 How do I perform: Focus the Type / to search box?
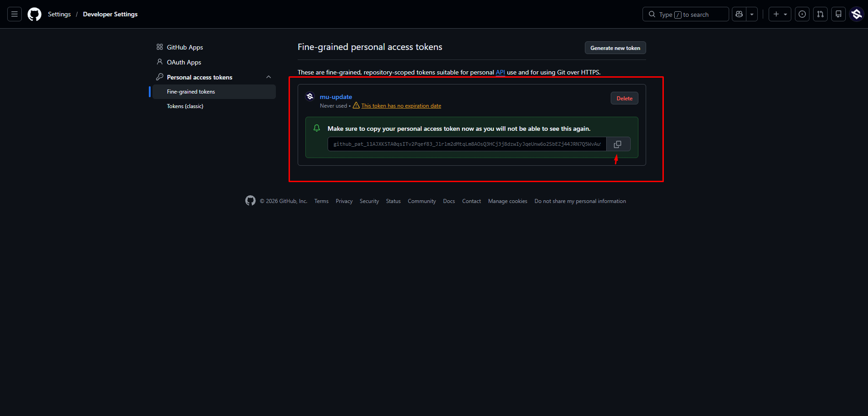pyautogui.click(x=686, y=14)
